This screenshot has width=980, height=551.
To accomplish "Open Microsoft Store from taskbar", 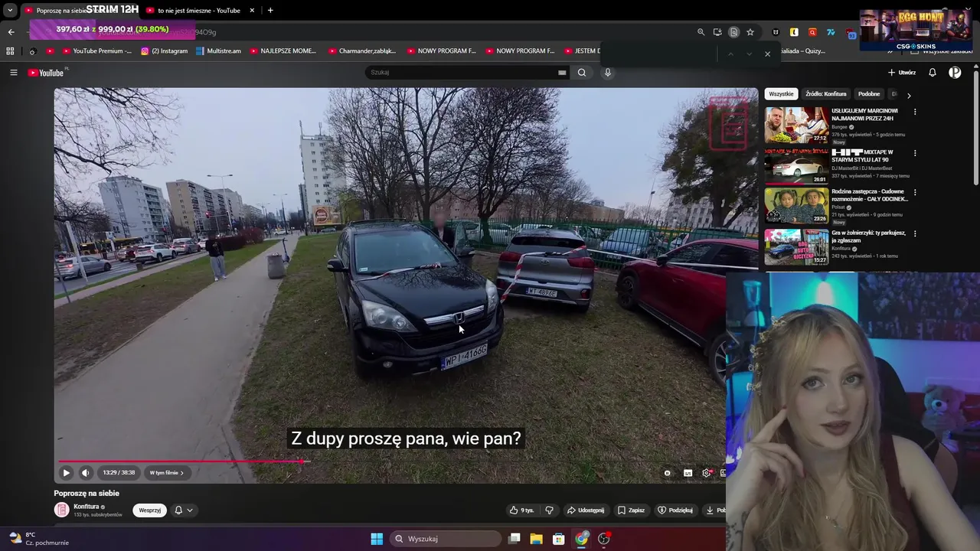I will click(x=559, y=539).
